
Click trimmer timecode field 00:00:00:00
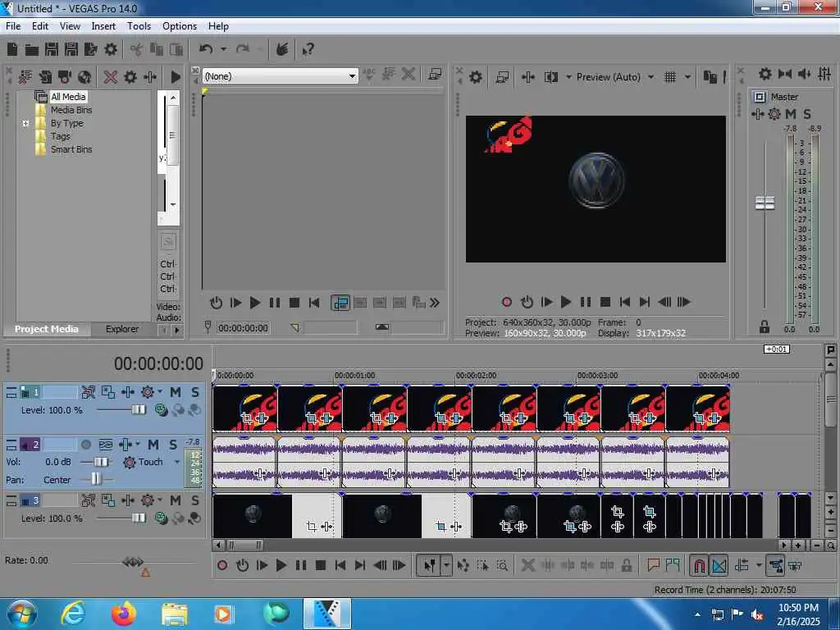(x=243, y=328)
